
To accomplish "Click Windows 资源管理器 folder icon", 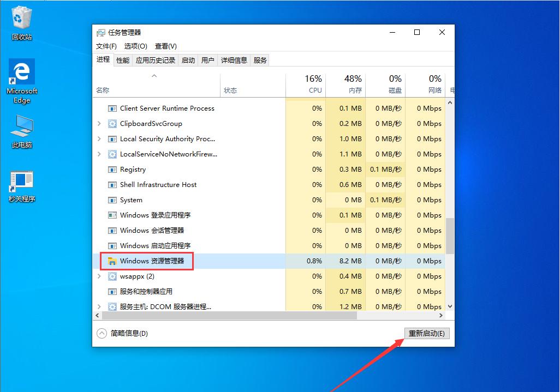I will [x=112, y=262].
